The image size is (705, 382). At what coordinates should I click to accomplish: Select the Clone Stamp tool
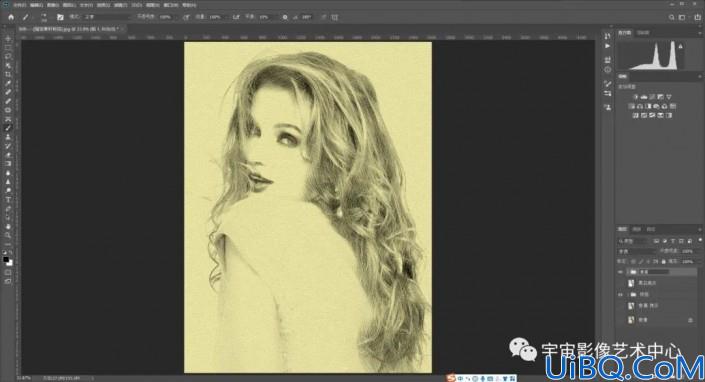pos(8,137)
